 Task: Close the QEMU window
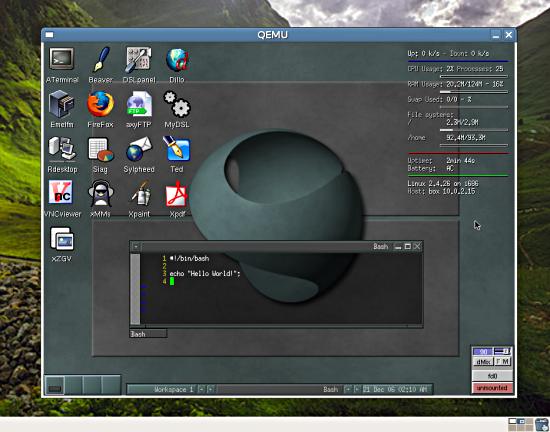pyautogui.click(x=509, y=35)
